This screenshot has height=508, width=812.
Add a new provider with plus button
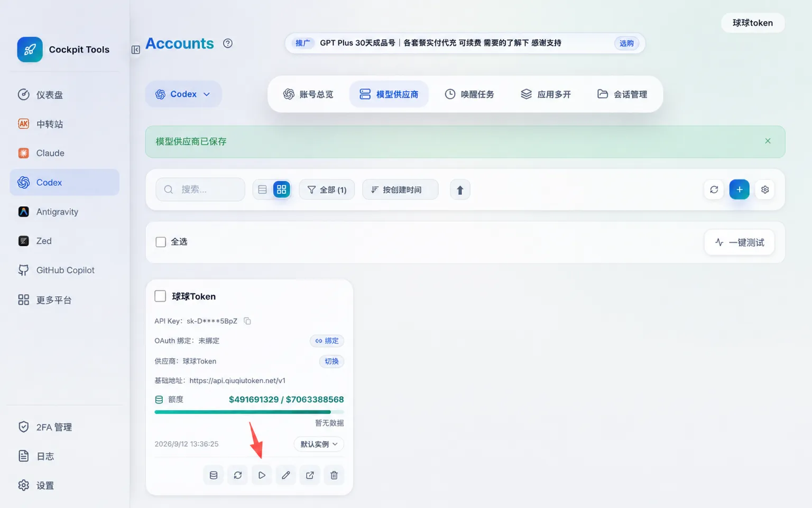pyautogui.click(x=739, y=189)
